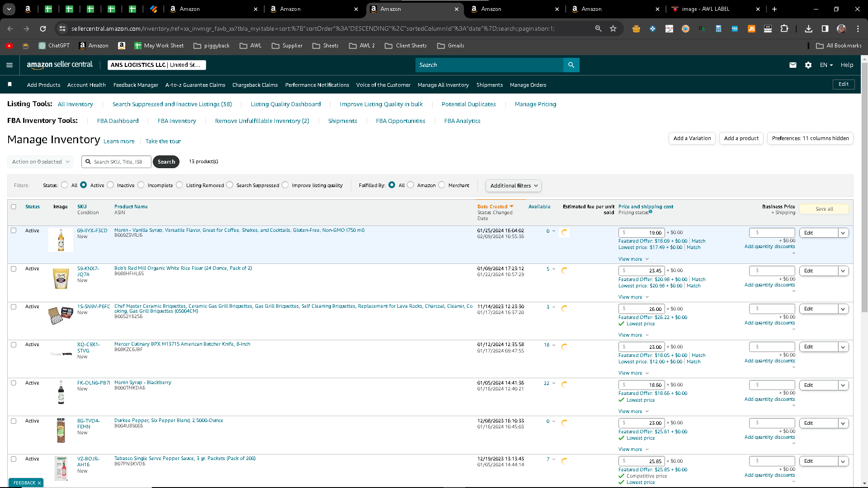Open the Bob's Red Mill flour thumbnail
Image resolution: width=868 pixels, height=488 pixels.
61,278
